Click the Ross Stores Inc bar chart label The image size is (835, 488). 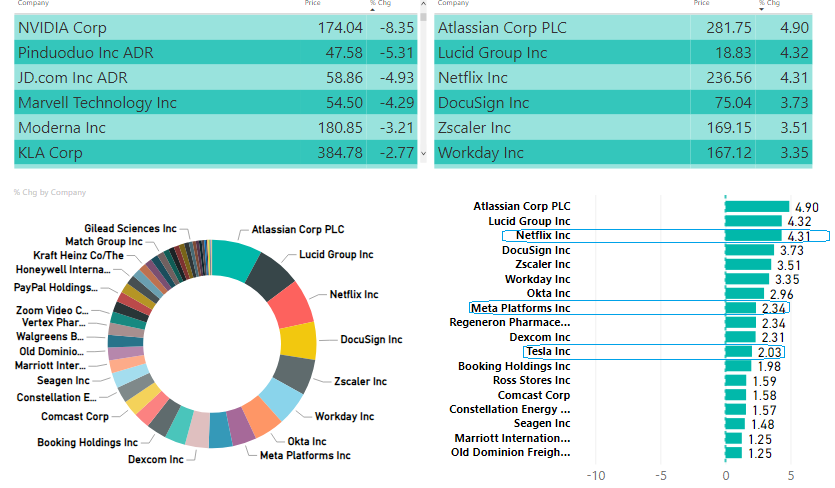[531, 381]
